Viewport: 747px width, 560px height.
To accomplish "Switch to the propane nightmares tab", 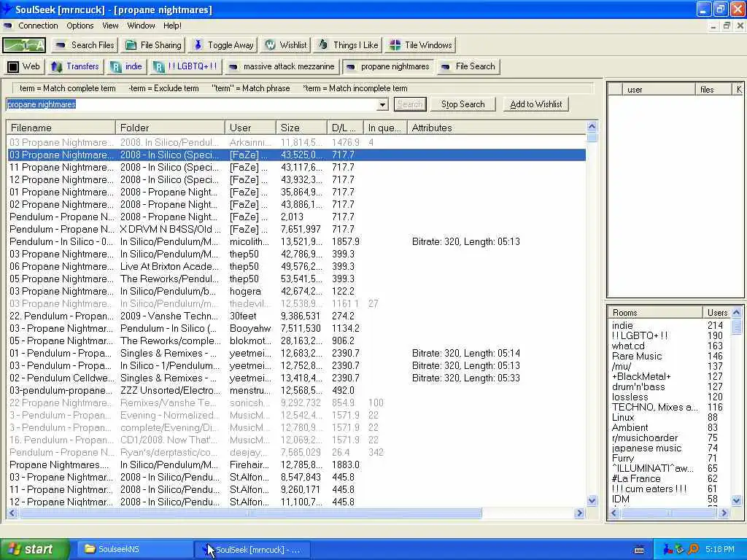I will (x=389, y=66).
